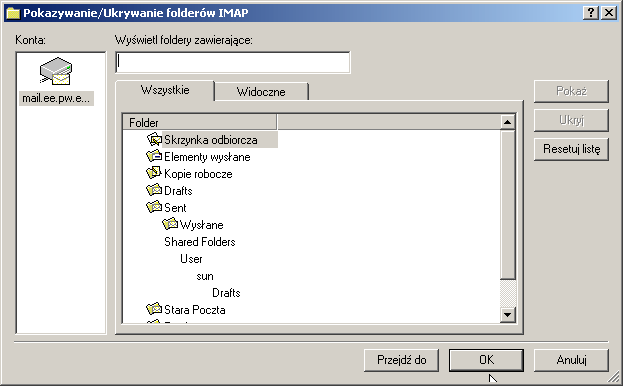Click the folder icon in the title bar
623x386 pixels.
point(12,13)
